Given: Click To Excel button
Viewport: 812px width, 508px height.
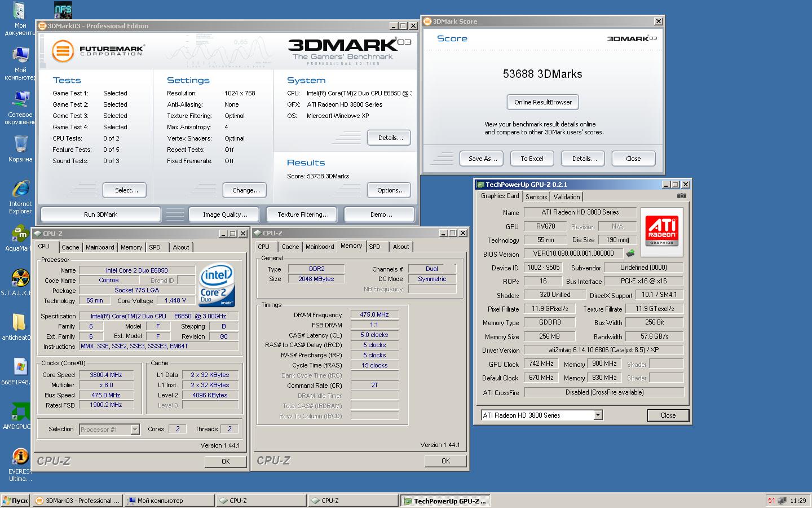Looking at the screenshot, I should (532, 159).
